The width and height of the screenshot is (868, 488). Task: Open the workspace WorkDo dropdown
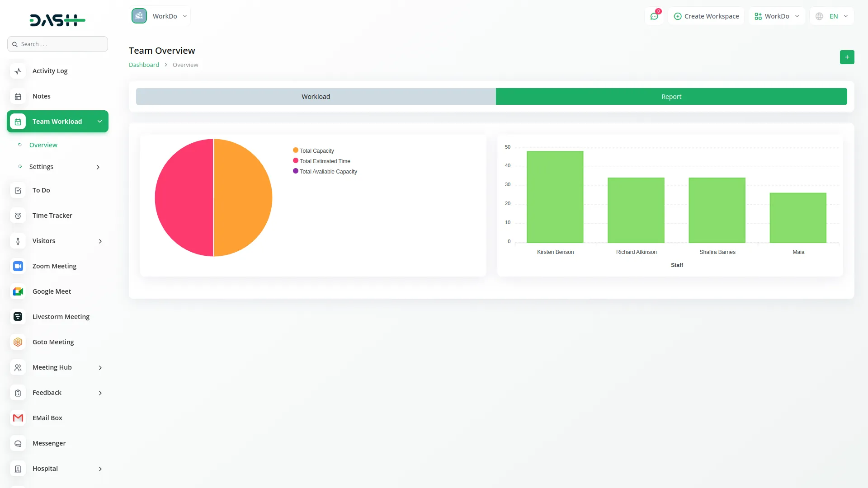point(777,16)
